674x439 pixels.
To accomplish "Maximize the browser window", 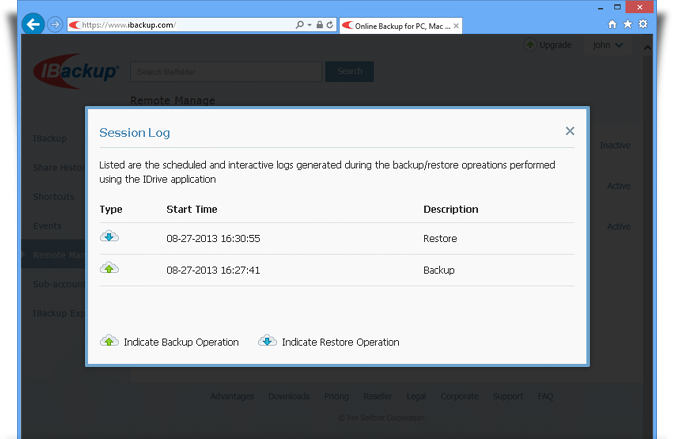I will (x=617, y=7).
